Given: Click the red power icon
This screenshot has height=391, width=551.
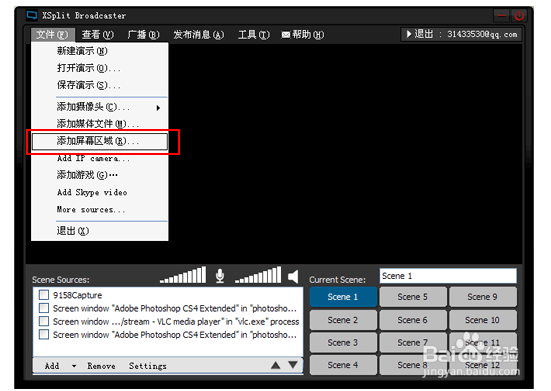Looking at the screenshot, I should tap(519, 16).
